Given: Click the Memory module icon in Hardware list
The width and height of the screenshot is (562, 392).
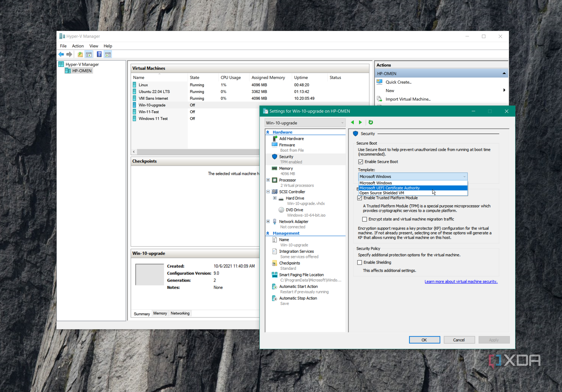Looking at the screenshot, I should point(275,168).
